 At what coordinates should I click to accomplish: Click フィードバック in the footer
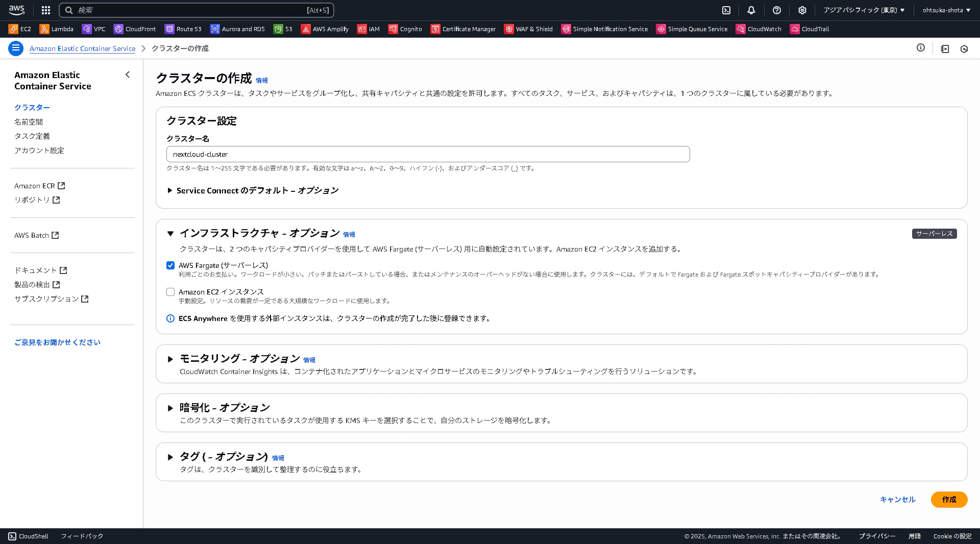click(82, 536)
